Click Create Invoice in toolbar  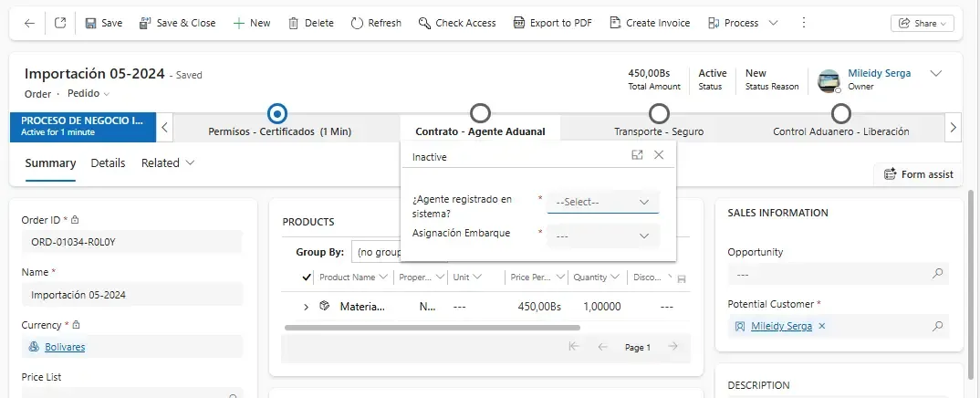pyautogui.click(x=650, y=23)
